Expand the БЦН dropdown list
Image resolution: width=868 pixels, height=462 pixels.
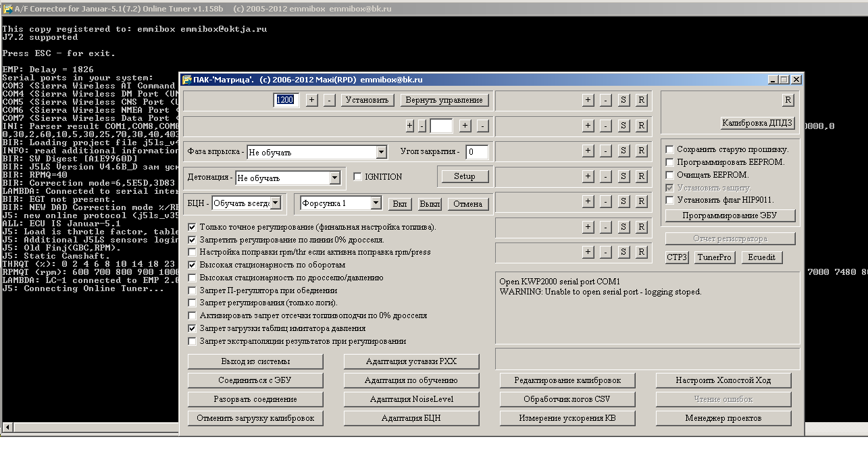(x=275, y=203)
